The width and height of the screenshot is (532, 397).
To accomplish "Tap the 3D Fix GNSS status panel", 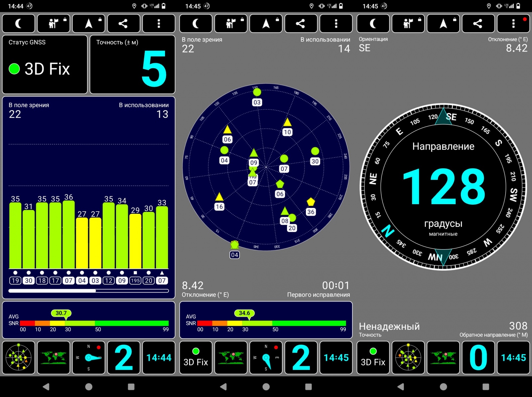I will [x=45, y=65].
